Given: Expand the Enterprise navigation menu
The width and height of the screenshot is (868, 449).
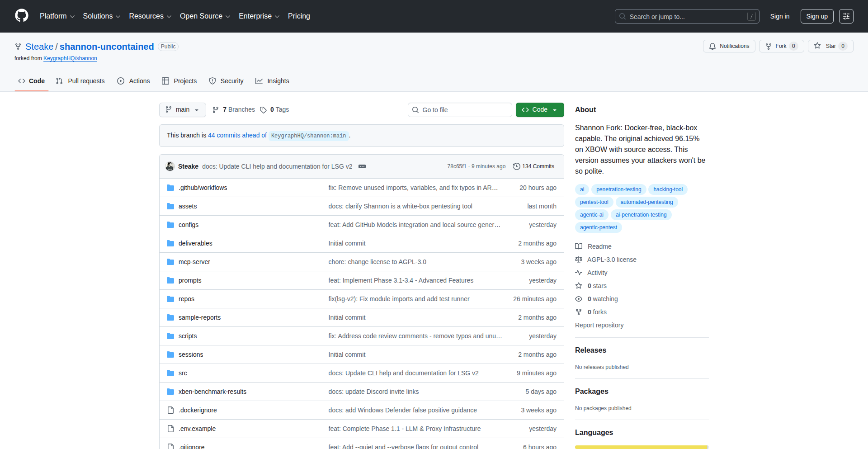Looking at the screenshot, I should [x=259, y=16].
